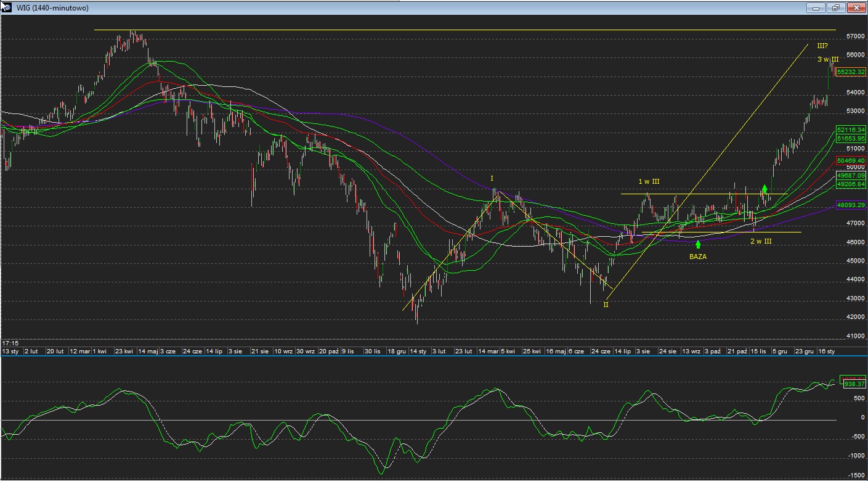The height and width of the screenshot is (481, 868).
Task: Click the wave 'I' label at March peak
Action: (x=492, y=179)
